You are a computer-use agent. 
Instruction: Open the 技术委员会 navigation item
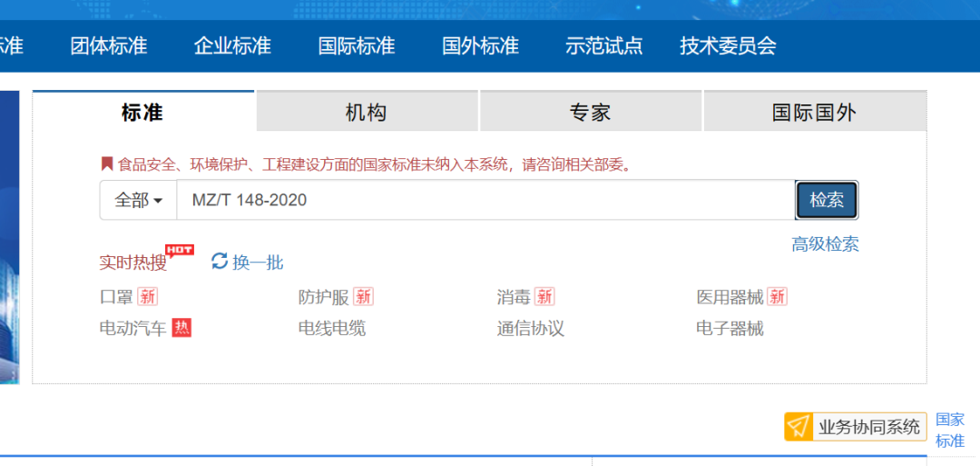point(728,45)
